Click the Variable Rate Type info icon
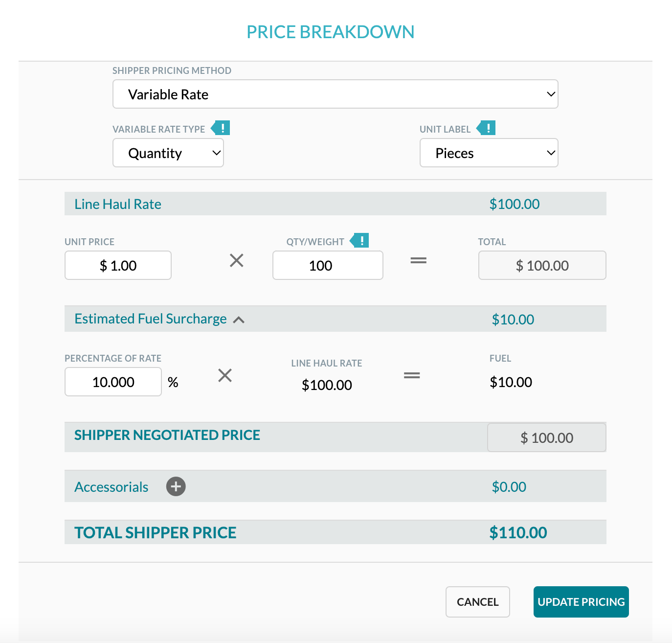Screen dimensions: 672x643 click(221, 128)
